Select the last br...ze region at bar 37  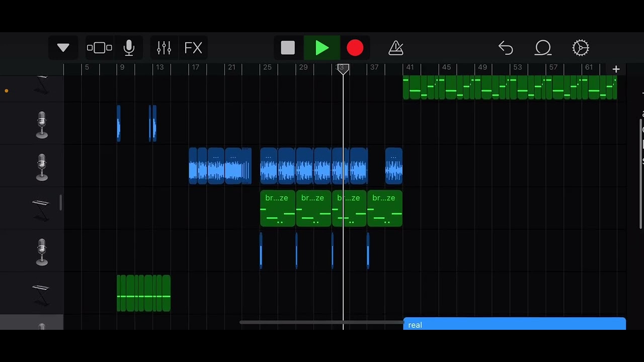[385, 208]
